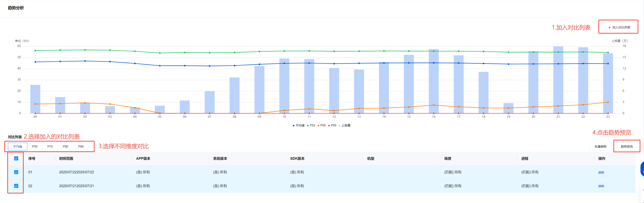Screen dimensions: 644x203
Task: Click the 趋势预览 button
Action: tap(626, 146)
